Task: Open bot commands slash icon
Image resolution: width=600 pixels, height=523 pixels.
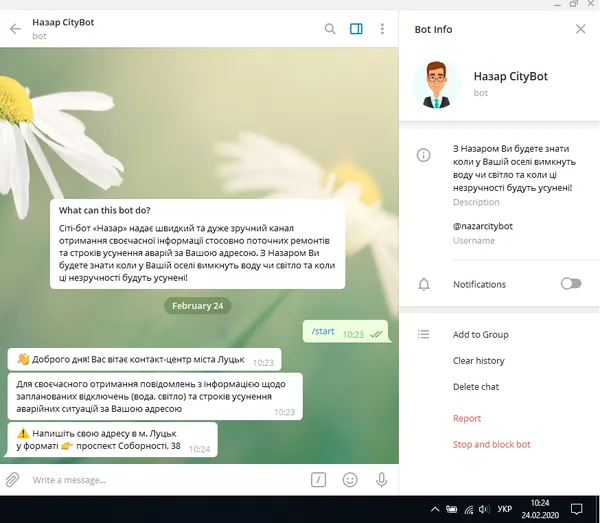Action: coord(318,480)
